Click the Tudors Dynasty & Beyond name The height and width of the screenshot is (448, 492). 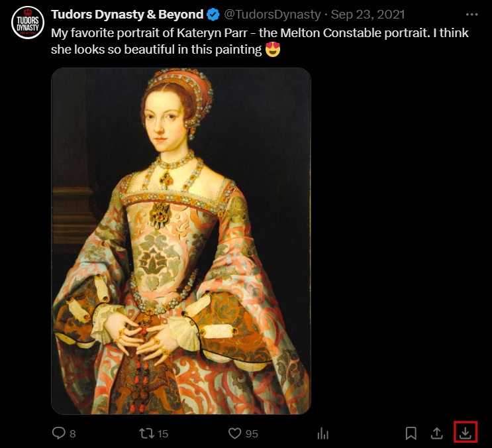click(x=127, y=15)
